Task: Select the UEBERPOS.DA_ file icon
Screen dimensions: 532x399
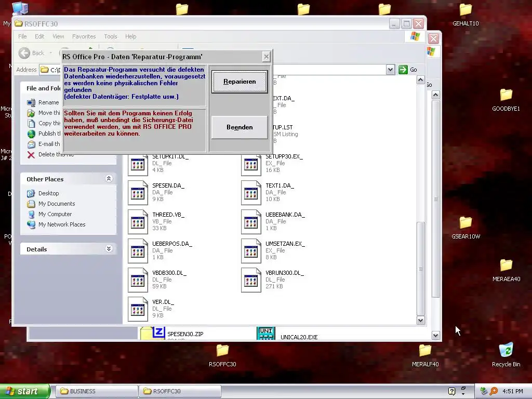Action: 138,251
